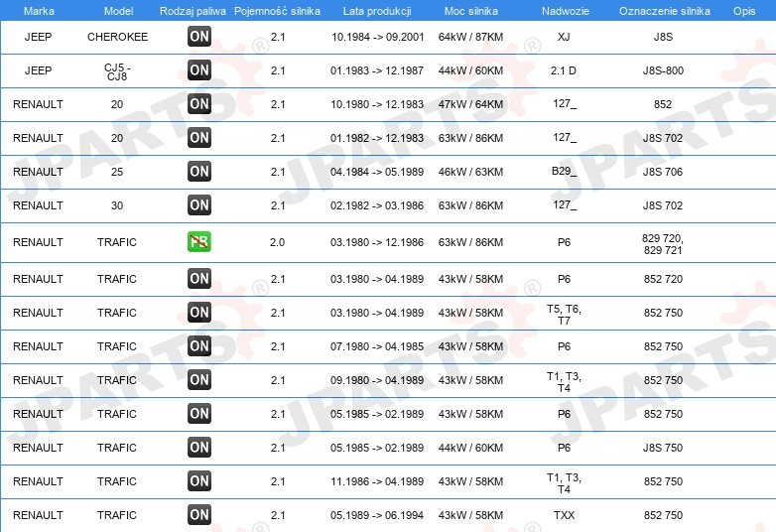Click the B29_ body cell

point(565,171)
